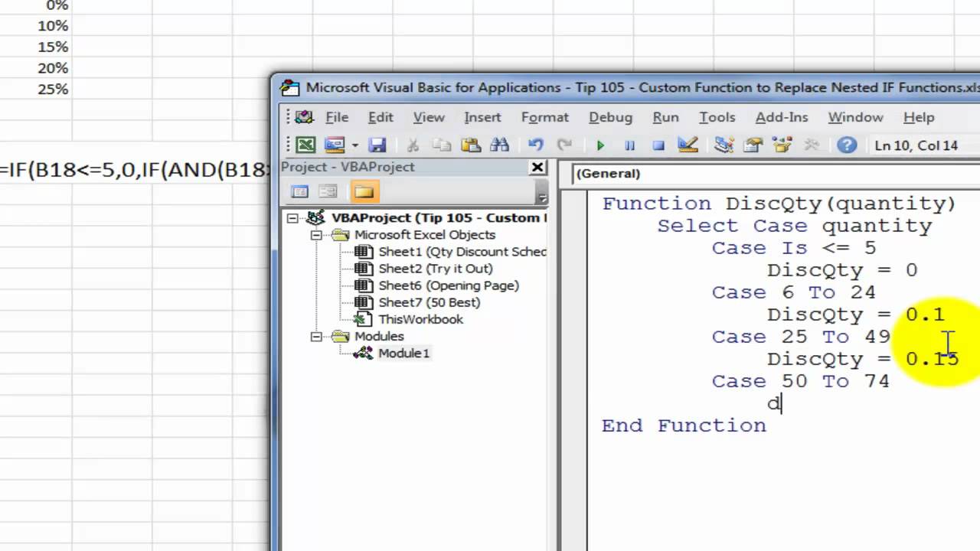This screenshot has height=551, width=980.
Task: Open the Debug menu
Action: 610,117
